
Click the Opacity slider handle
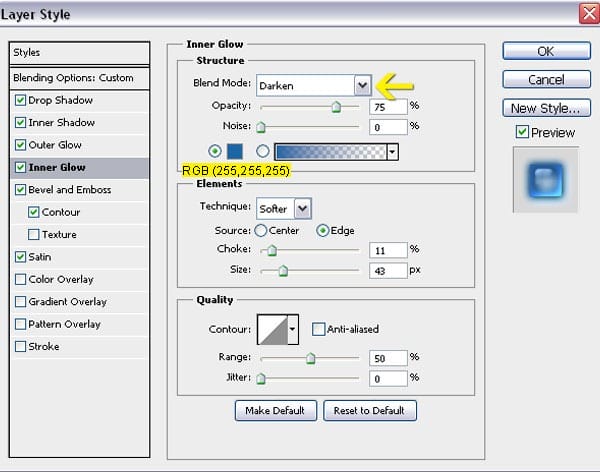point(336,107)
